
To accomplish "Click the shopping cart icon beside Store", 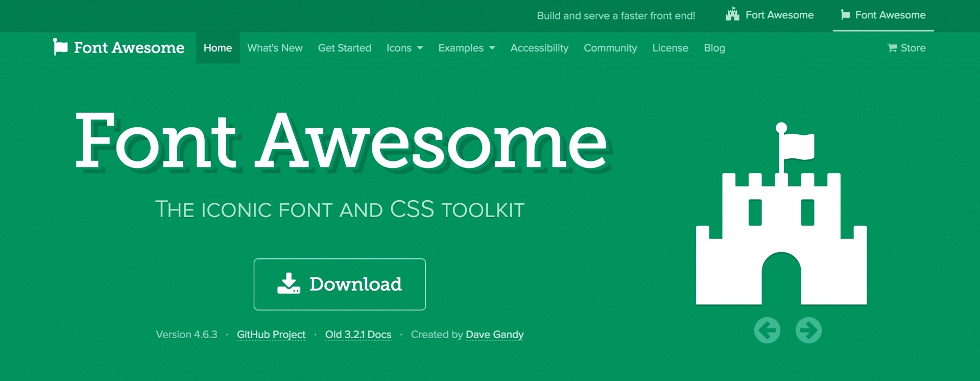I will click(892, 48).
